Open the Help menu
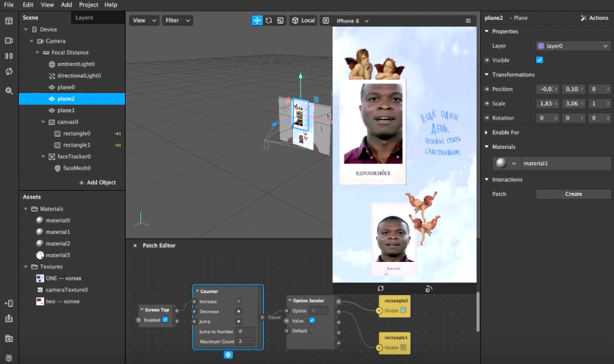The image size is (614, 364). (x=111, y=4)
